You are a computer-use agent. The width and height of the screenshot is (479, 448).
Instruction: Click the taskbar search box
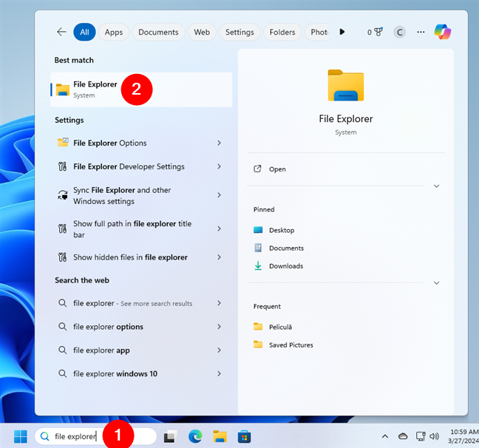point(95,436)
